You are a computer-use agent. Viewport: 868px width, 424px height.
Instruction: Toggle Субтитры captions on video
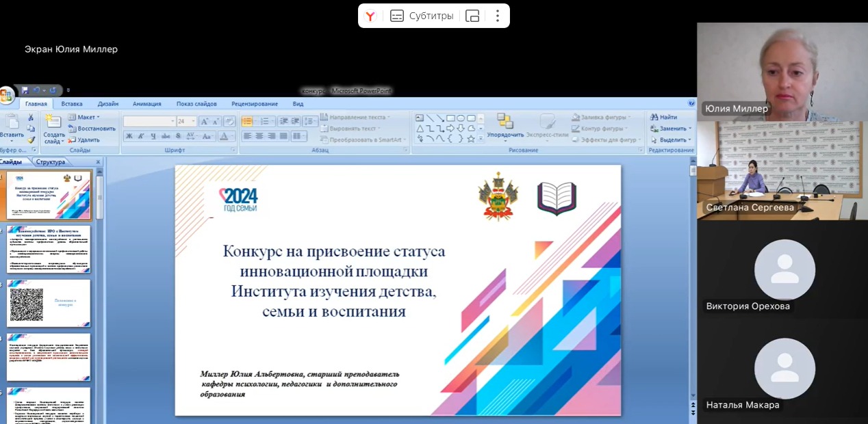(x=422, y=16)
